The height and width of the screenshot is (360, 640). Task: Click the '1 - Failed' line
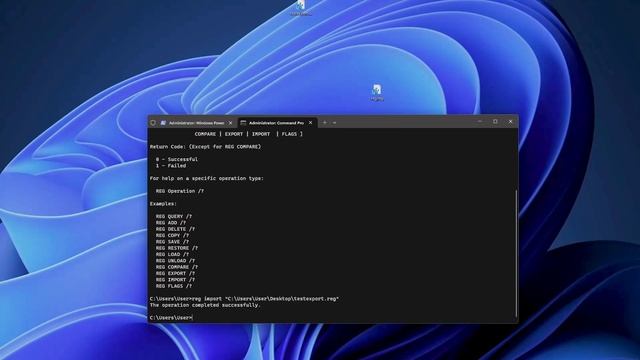click(171, 166)
